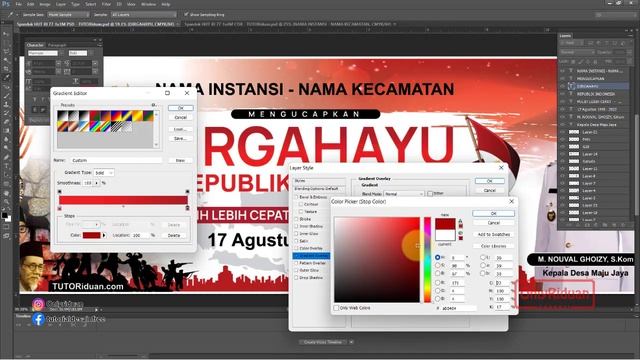Click Cancel in the Layer Style dialog
Image resolution: width=640 pixels, height=360 pixels.
489,190
